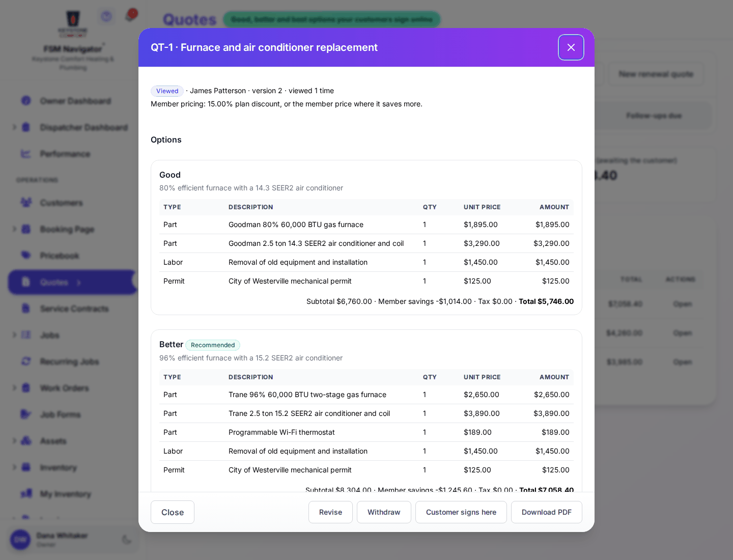Click the help icon beside the bell
733x560 pixels.
(x=106, y=16)
